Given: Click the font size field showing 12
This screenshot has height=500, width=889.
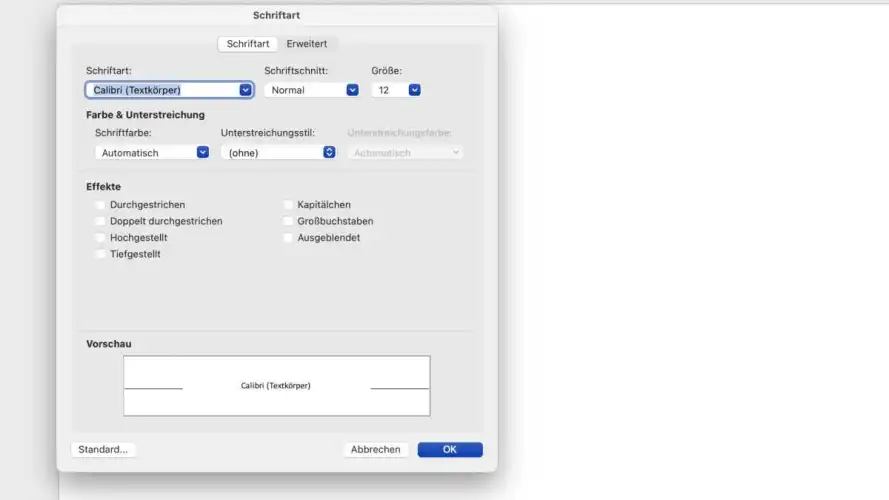Looking at the screenshot, I should click(x=387, y=90).
